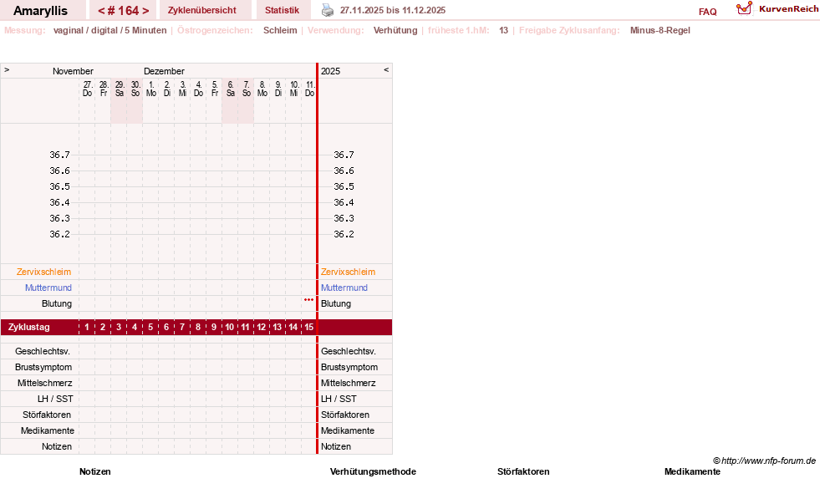
Task: Click the left Notizen row label
Action: tap(57, 446)
